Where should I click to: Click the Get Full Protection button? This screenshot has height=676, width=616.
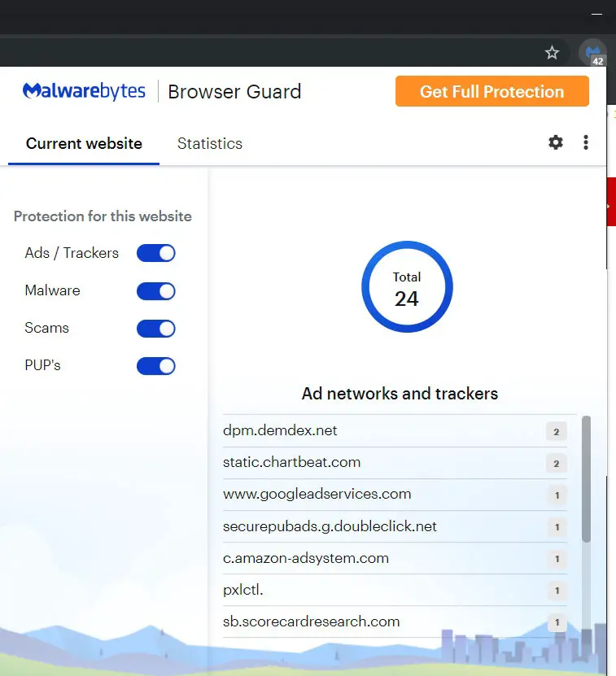[x=491, y=91]
